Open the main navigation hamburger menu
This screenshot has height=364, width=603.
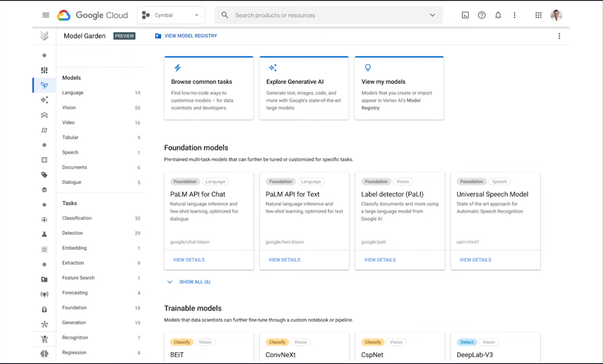coord(45,15)
